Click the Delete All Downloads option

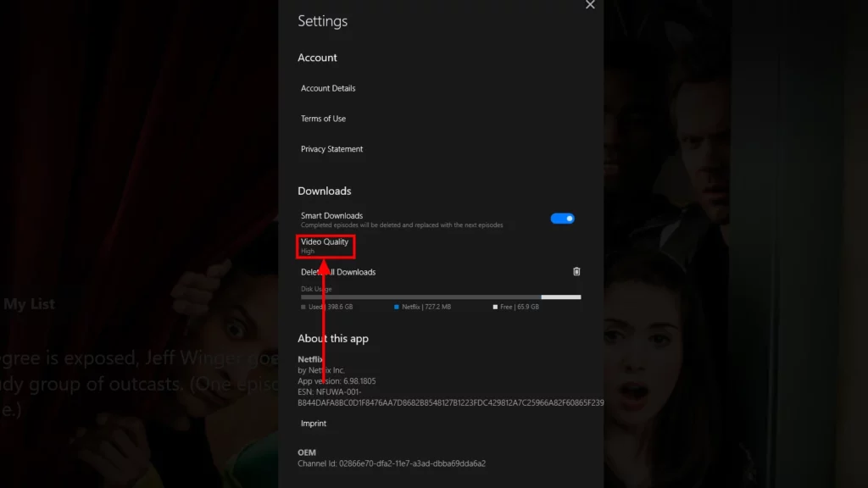(338, 272)
